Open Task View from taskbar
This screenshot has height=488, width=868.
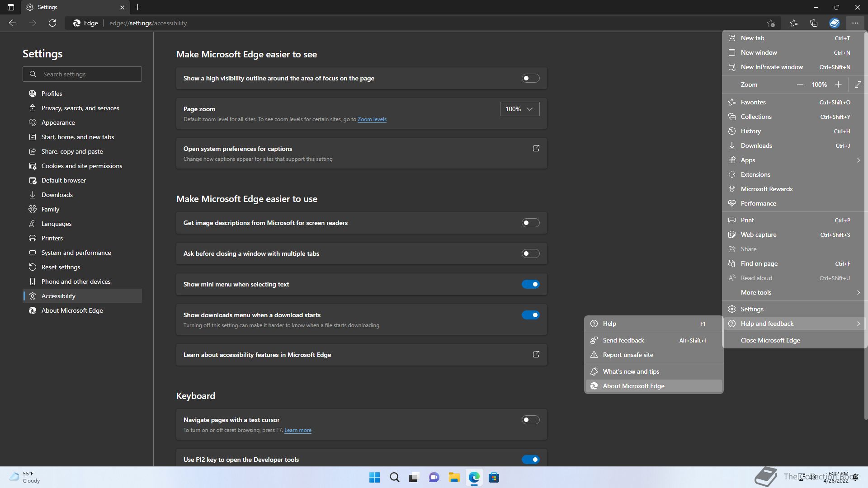point(414,478)
